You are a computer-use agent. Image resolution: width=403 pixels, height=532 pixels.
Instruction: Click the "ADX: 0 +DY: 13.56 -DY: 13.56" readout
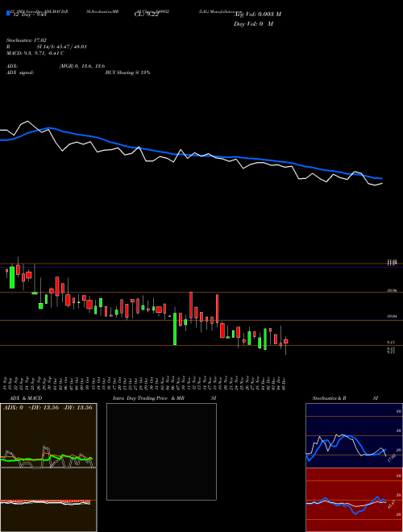pyautogui.click(x=48, y=408)
